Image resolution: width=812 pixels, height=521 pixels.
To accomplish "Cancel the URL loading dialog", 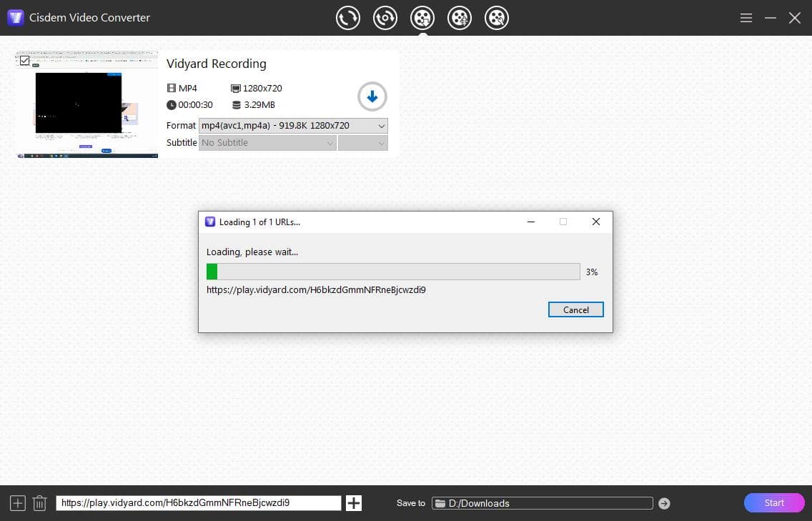I will [576, 309].
